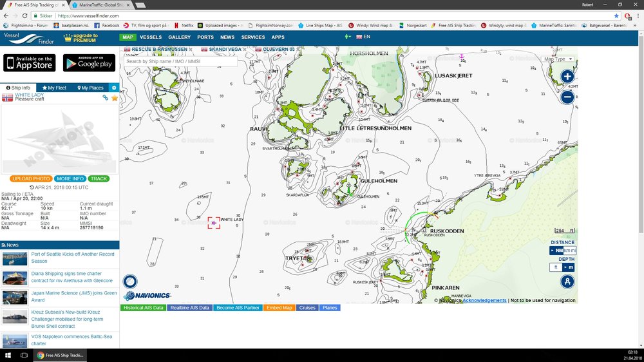Open the Google Play download badge
Screen dimensions: 644x362
point(89,63)
